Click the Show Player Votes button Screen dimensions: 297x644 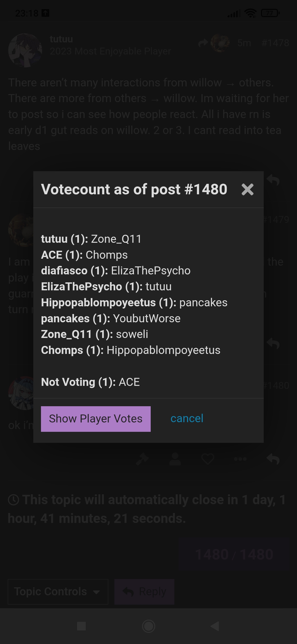(x=96, y=419)
